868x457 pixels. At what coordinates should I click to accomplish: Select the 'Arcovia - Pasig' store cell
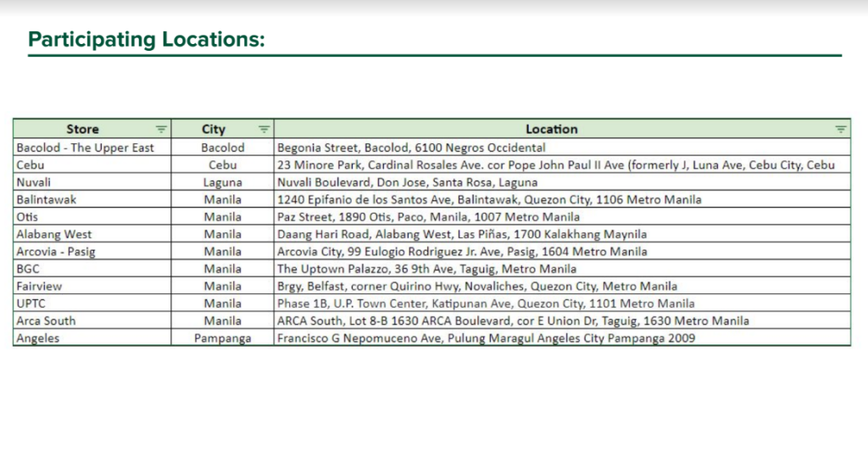(92, 251)
